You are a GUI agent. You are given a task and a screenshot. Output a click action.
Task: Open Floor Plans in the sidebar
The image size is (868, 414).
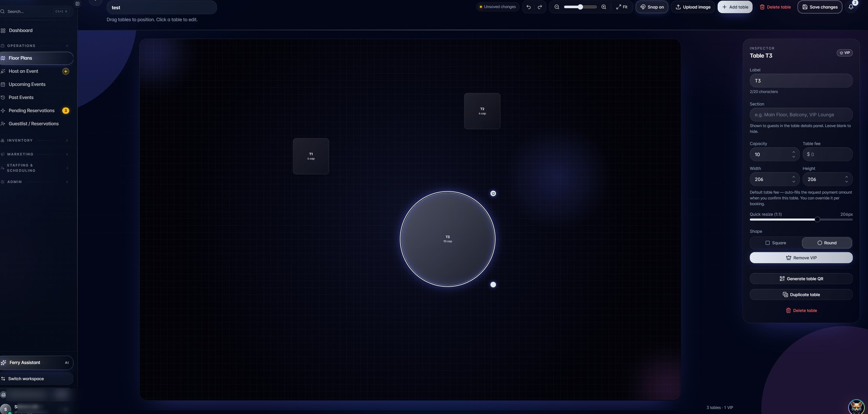click(x=36, y=58)
